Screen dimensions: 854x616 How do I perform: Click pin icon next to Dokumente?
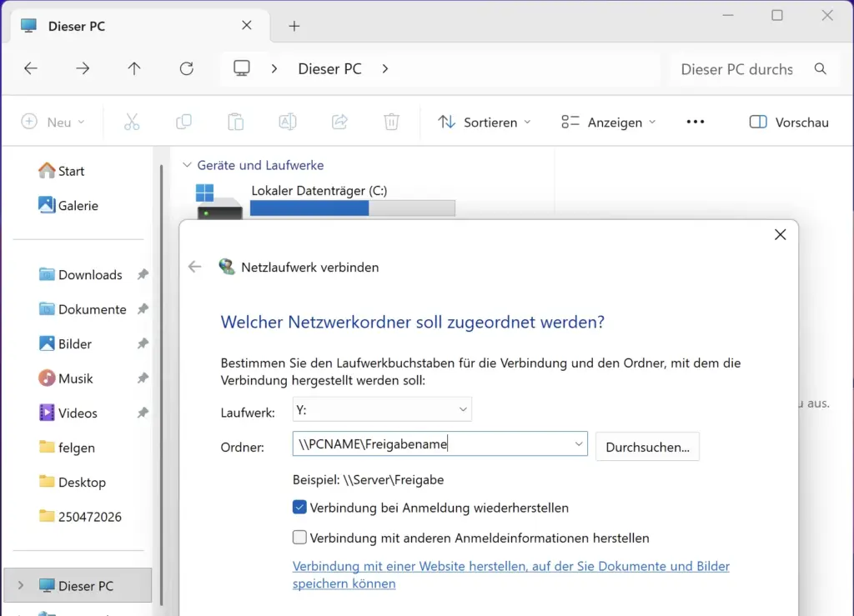click(143, 309)
